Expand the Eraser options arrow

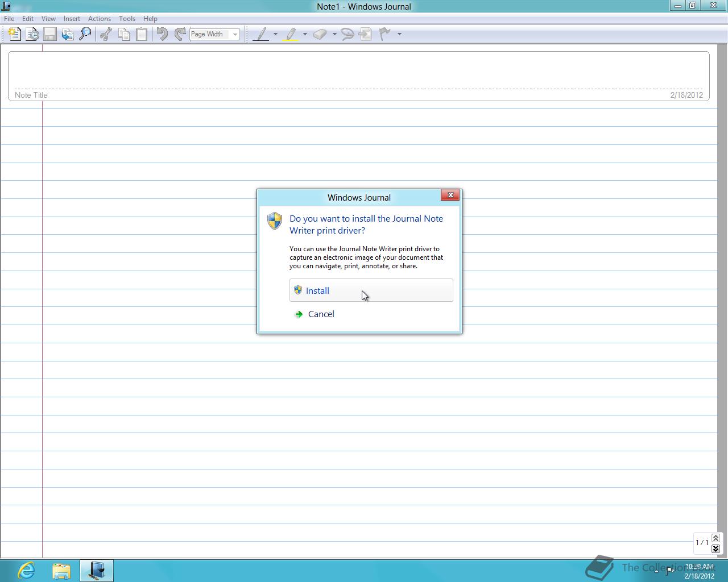tap(334, 34)
